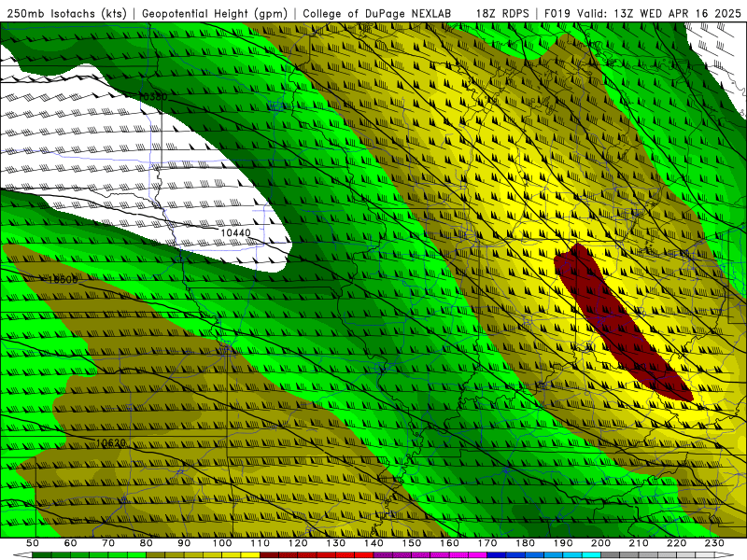Click the 110 value on the color scale

261,543
